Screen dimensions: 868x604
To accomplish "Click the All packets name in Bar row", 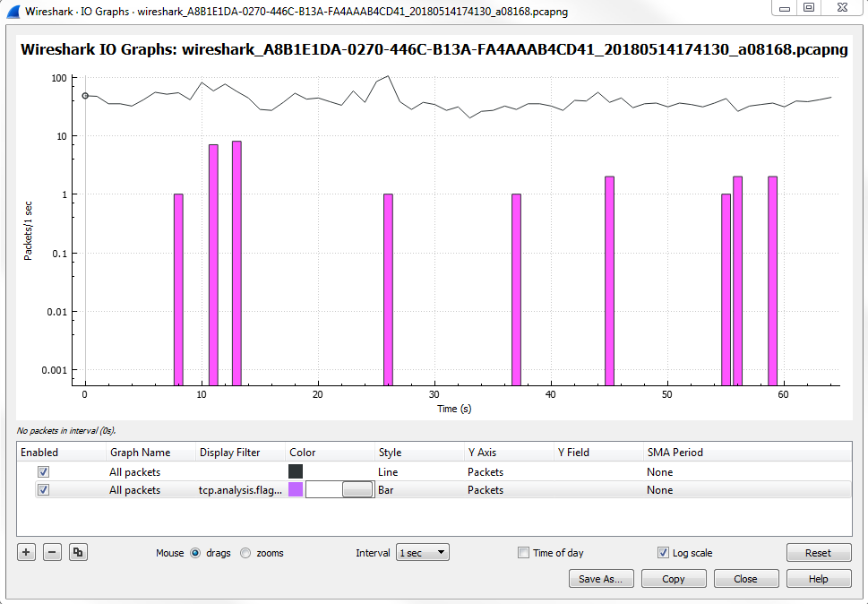I will tap(134, 490).
